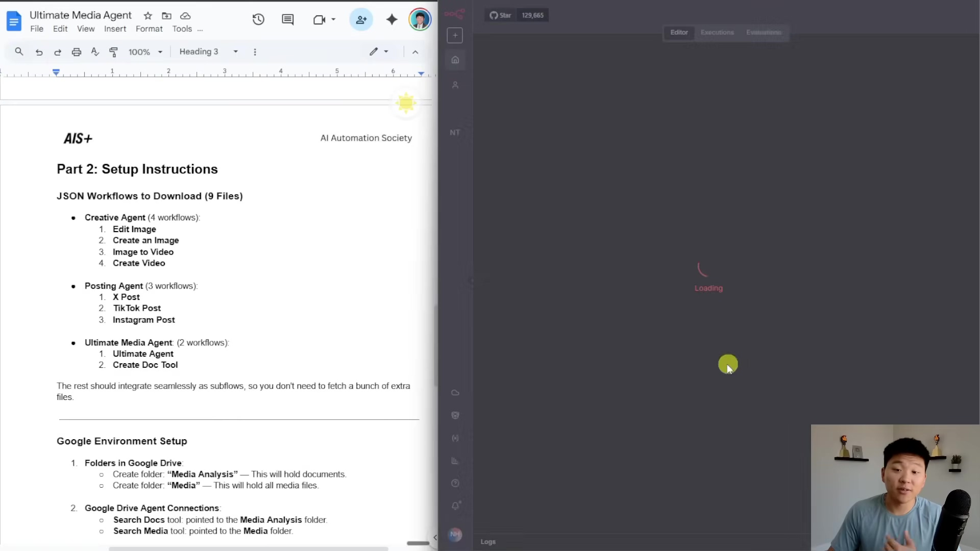The height and width of the screenshot is (551, 980).
Task: Open the zoom 100% dropdown
Action: click(x=145, y=52)
